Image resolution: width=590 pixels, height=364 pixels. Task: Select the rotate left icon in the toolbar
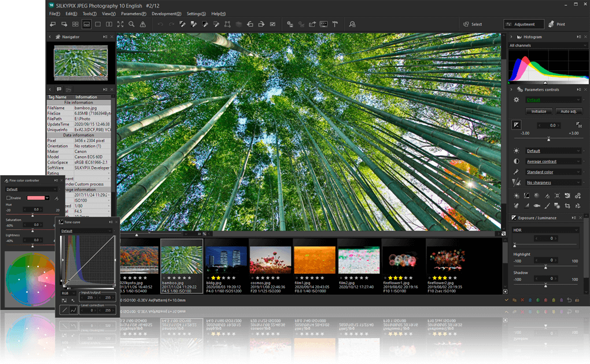53,24
